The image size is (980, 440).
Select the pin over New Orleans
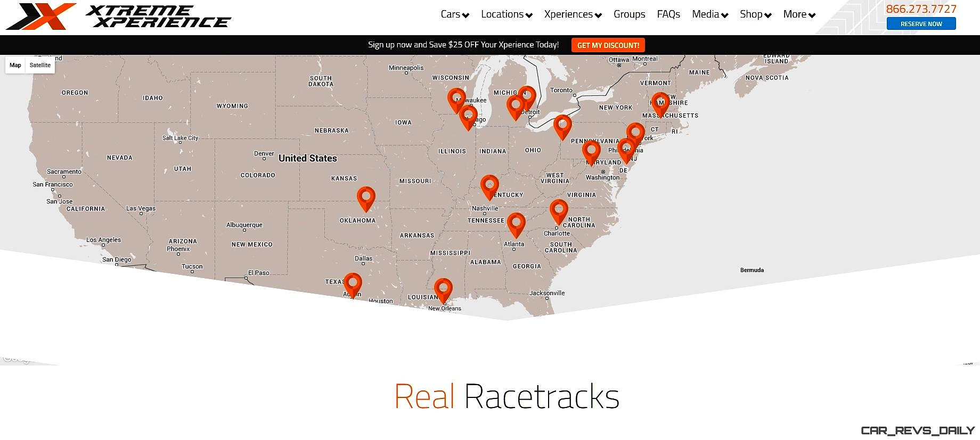point(443,291)
